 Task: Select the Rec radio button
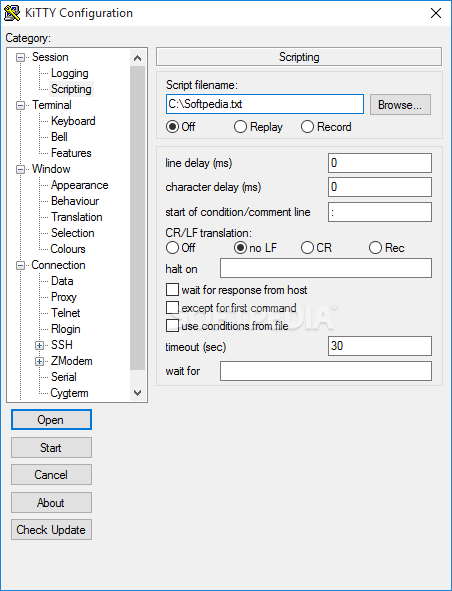pos(375,248)
